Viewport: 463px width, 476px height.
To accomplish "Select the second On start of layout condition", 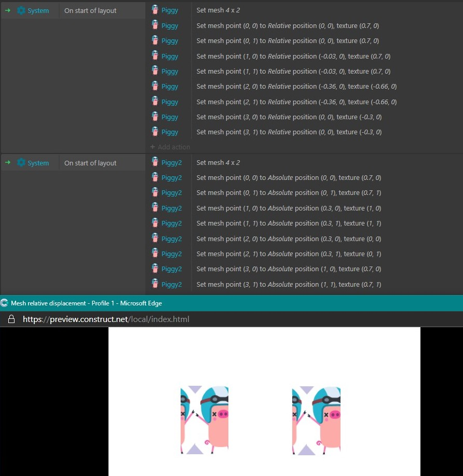I will pos(90,163).
